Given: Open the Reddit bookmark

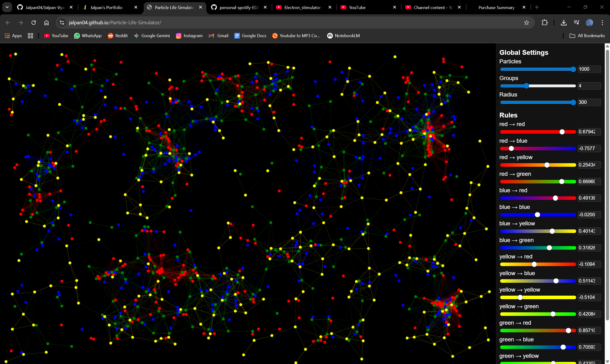Looking at the screenshot, I should point(118,36).
